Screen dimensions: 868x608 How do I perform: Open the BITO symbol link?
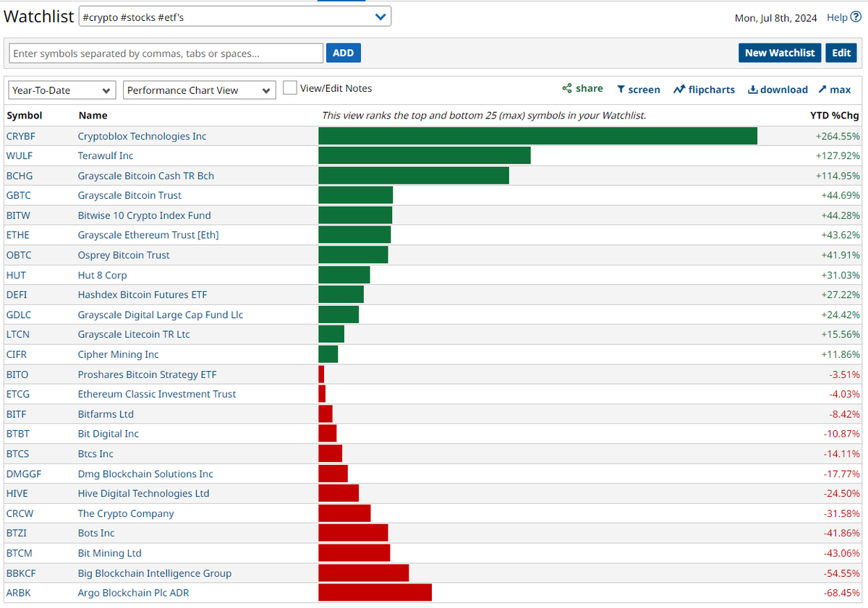coord(17,374)
